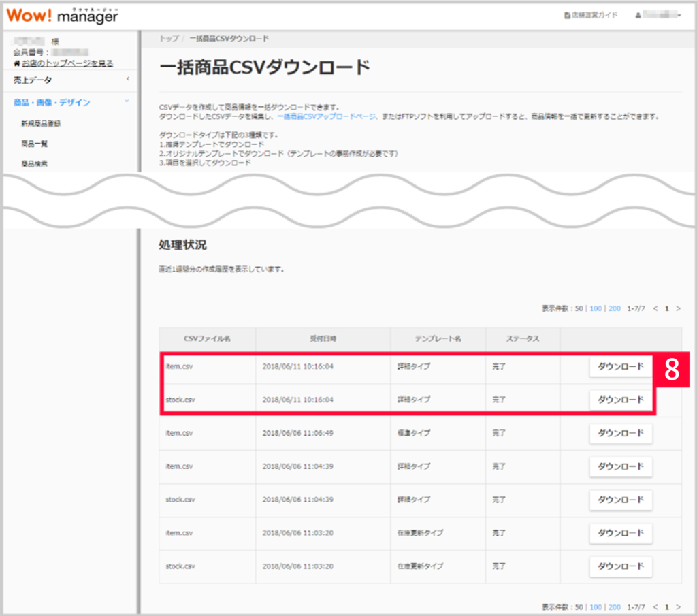This screenshot has width=697, height=616.
Task: Click ダウンロード for stock.csv dated 2018/06/11
Action: click(620, 400)
